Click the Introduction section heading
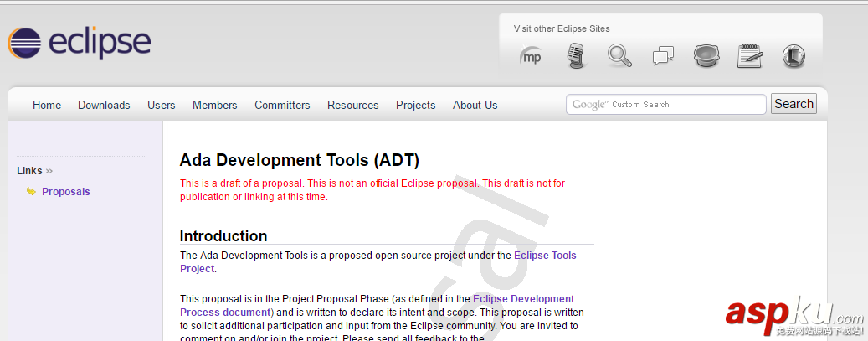 pos(223,235)
